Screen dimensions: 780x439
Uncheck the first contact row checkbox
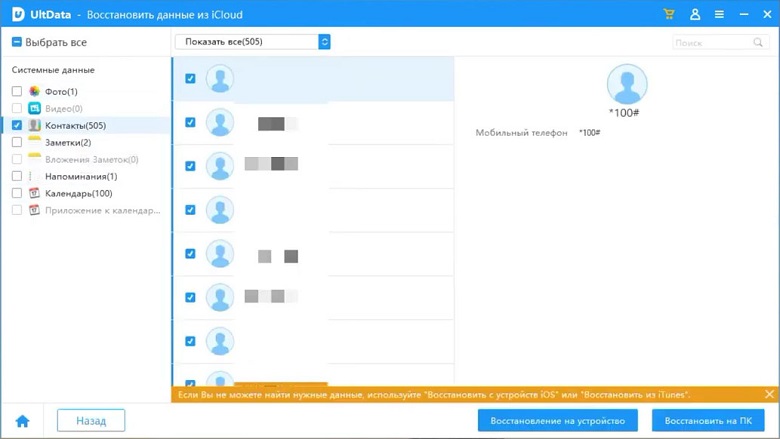point(190,78)
